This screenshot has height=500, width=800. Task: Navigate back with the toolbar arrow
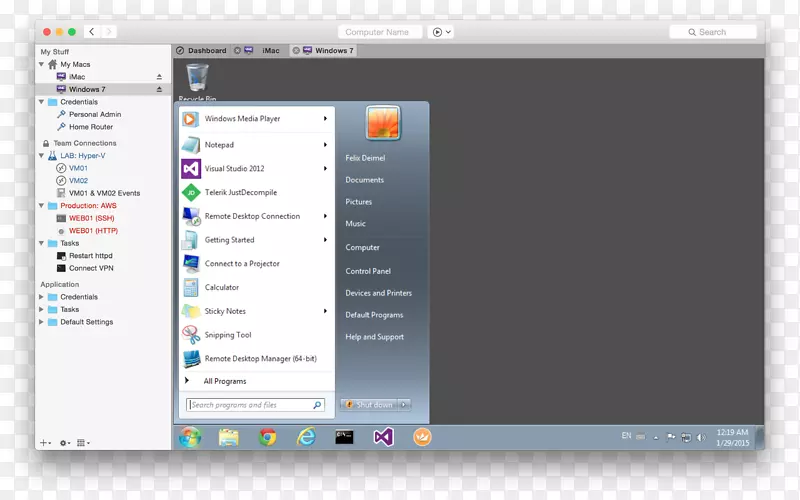pos(92,32)
